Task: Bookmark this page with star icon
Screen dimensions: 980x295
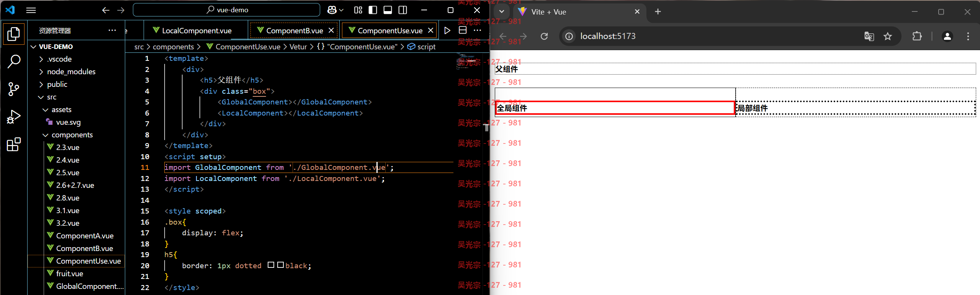Action: pyautogui.click(x=888, y=36)
